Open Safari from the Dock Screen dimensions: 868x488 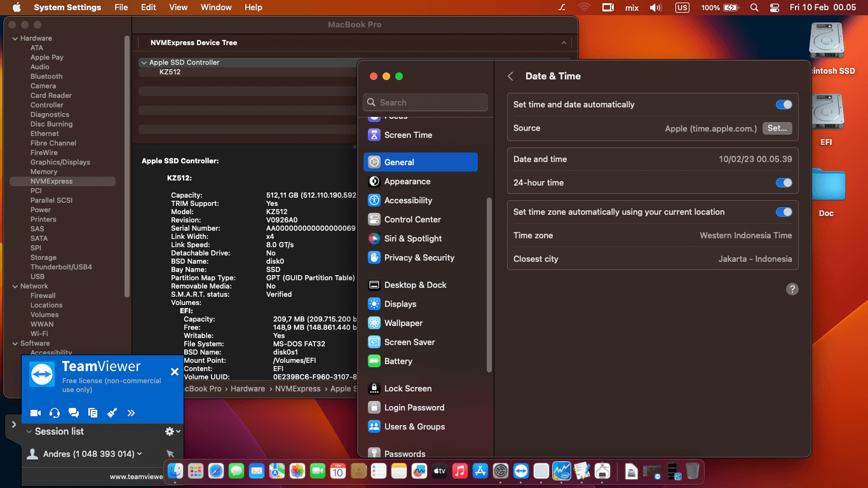[216, 471]
